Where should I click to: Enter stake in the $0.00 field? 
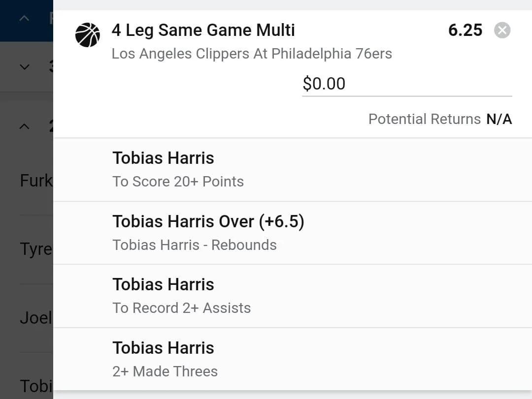(406, 84)
